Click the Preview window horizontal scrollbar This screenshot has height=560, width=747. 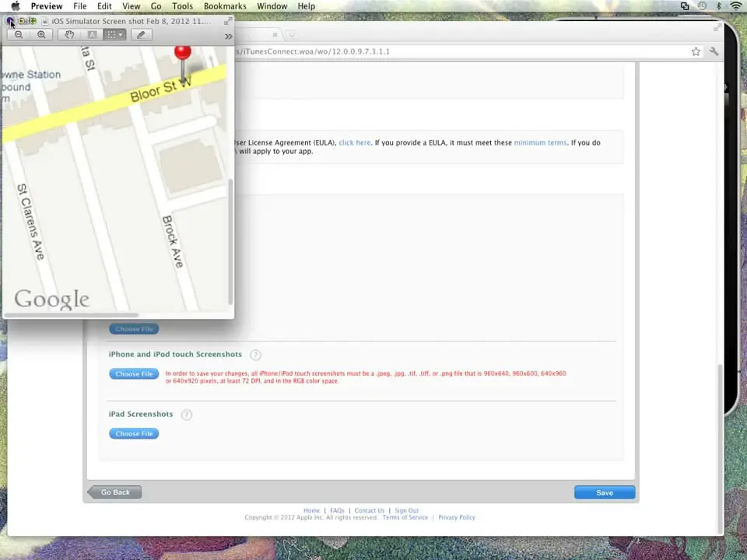71,315
